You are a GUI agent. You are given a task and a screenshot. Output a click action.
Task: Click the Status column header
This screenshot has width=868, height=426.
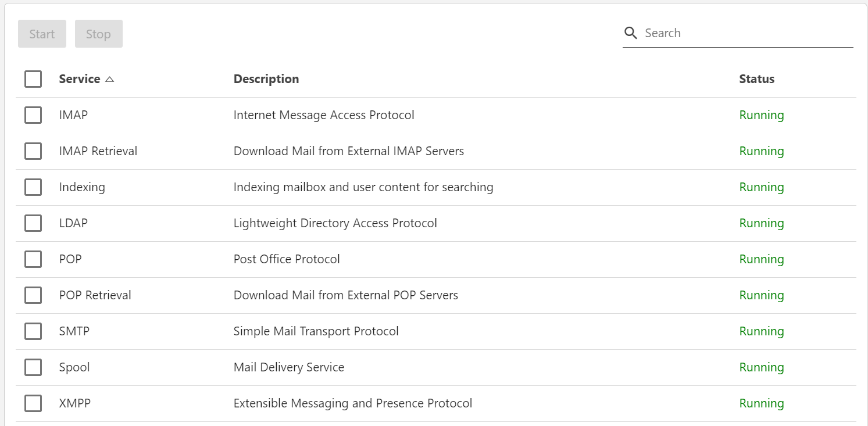(x=756, y=79)
